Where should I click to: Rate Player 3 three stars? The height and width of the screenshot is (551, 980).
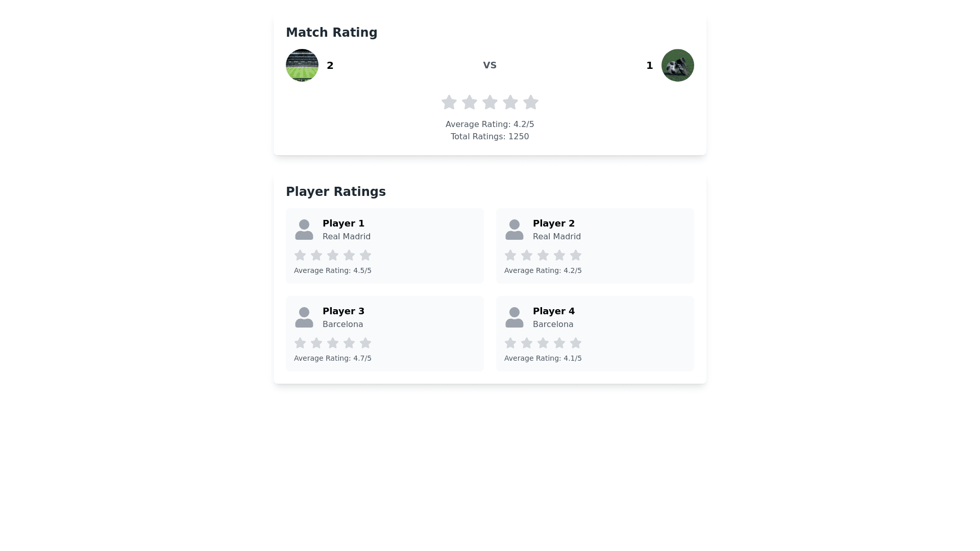[333, 343]
